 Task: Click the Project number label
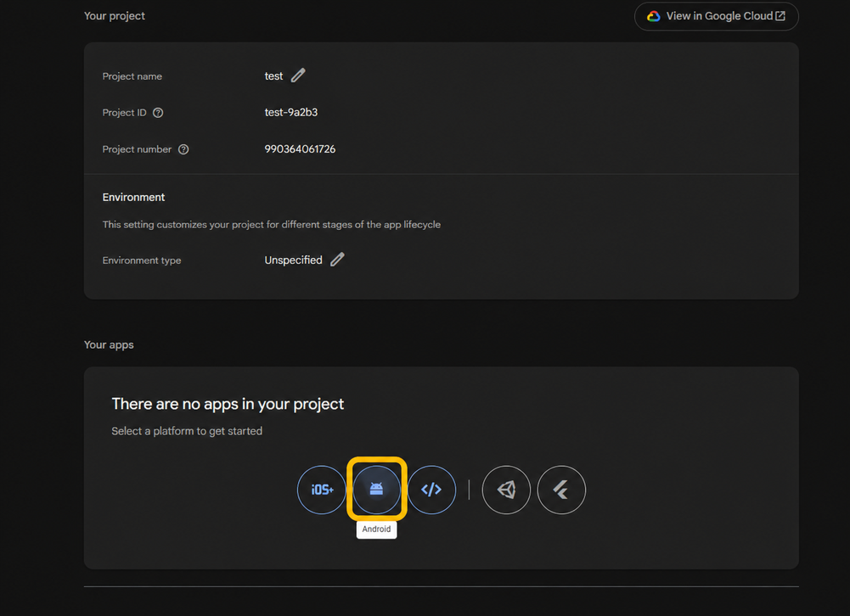(137, 149)
